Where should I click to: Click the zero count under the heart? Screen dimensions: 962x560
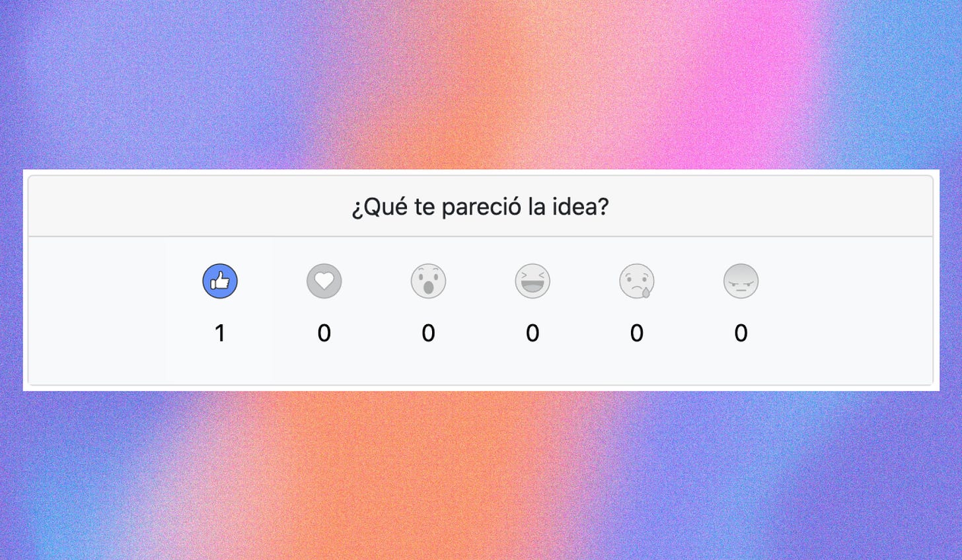click(x=324, y=333)
